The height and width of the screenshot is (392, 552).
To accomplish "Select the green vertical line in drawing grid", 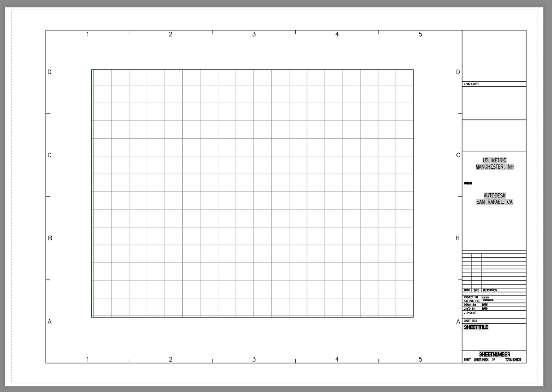I will pyautogui.click(x=94, y=194).
